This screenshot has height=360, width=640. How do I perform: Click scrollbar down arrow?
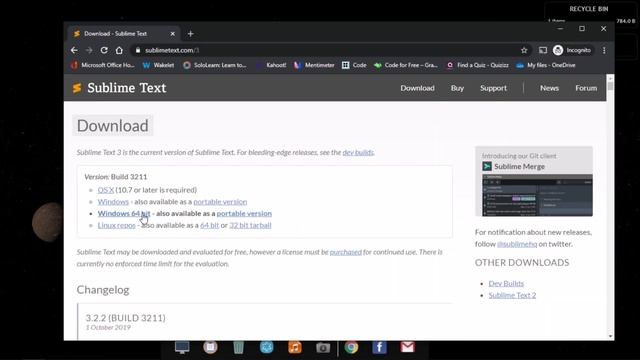coord(610,336)
